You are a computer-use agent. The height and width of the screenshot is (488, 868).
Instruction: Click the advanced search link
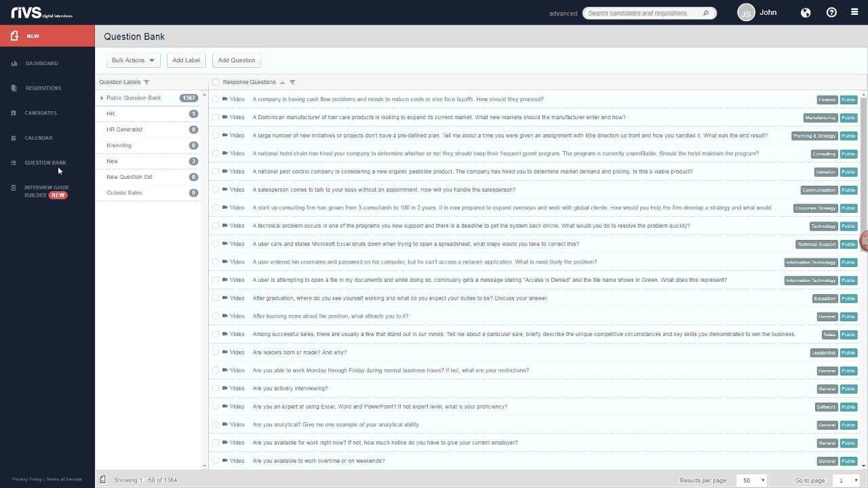[563, 14]
